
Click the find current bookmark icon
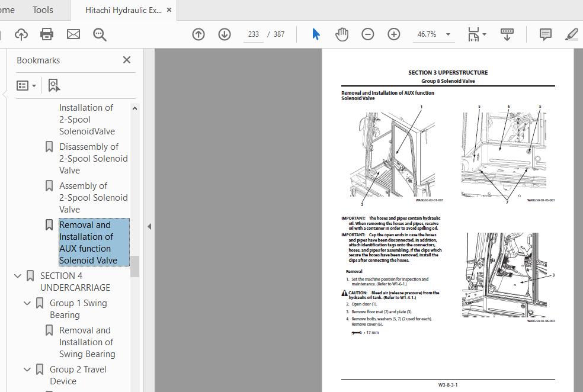pos(54,85)
